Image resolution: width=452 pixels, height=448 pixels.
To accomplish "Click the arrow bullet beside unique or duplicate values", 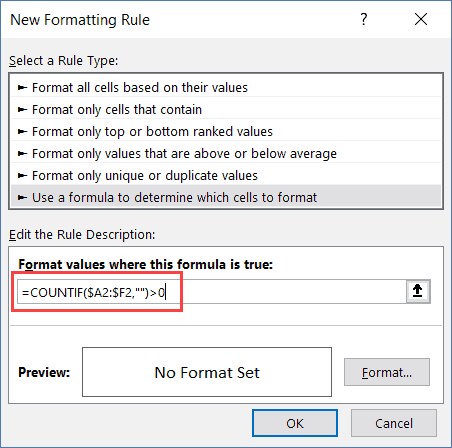I will [x=22, y=175].
